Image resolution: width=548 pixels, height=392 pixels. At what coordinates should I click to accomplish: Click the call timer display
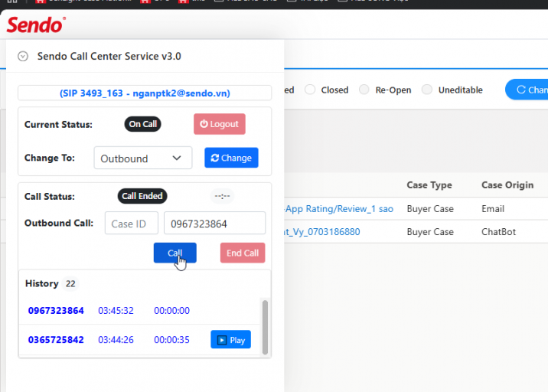pyautogui.click(x=222, y=196)
